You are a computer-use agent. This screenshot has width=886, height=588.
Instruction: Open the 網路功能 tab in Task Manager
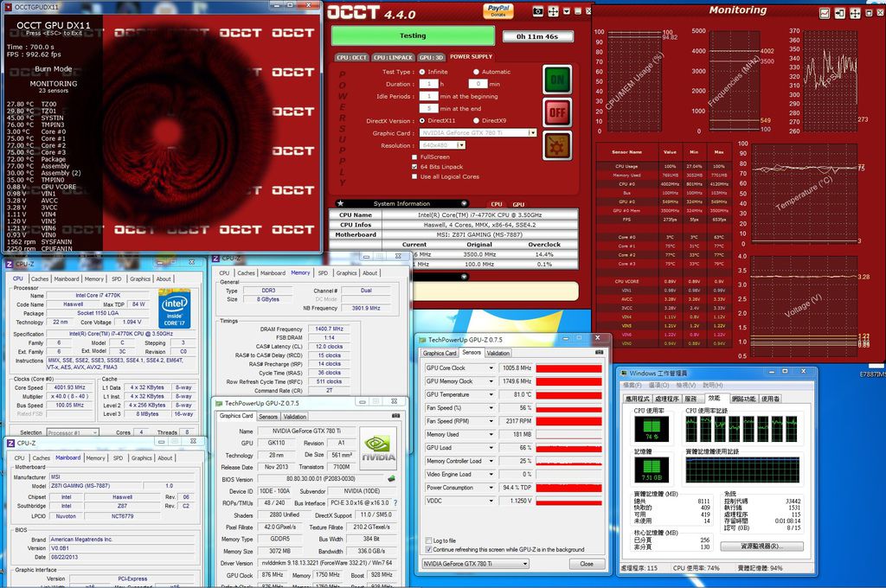click(743, 399)
